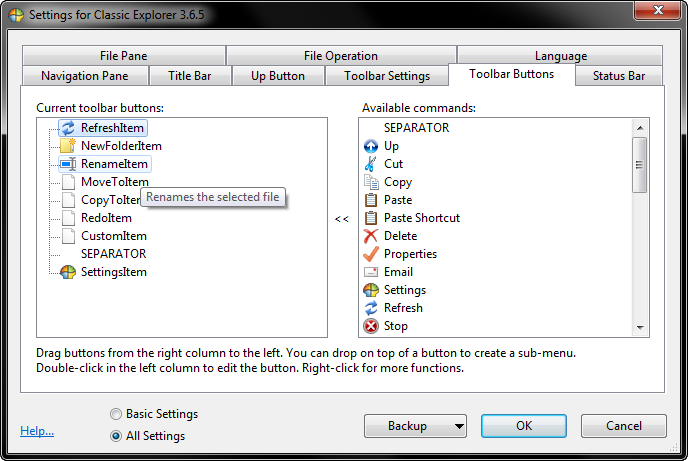The height and width of the screenshot is (461, 688).
Task: Select SEPARATOR in Current toolbar buttons
Action: point(114,254)
